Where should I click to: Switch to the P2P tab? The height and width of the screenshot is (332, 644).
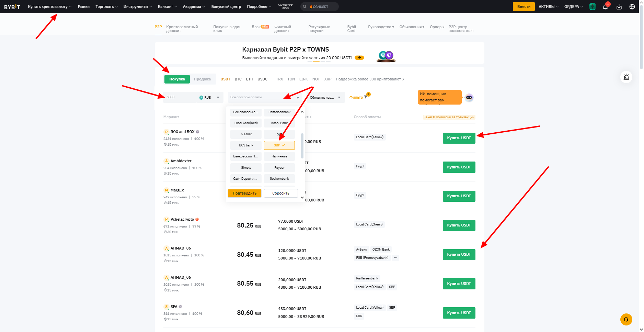pos(158,27)
